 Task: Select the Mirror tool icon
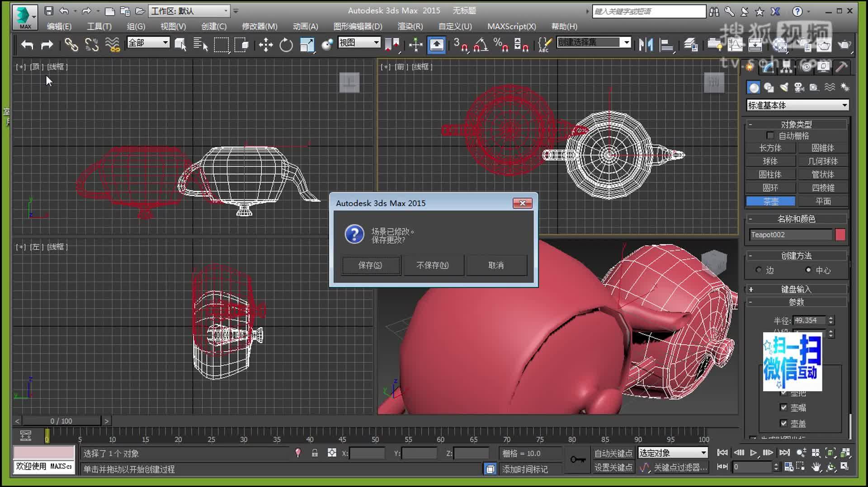coord(646,45)
